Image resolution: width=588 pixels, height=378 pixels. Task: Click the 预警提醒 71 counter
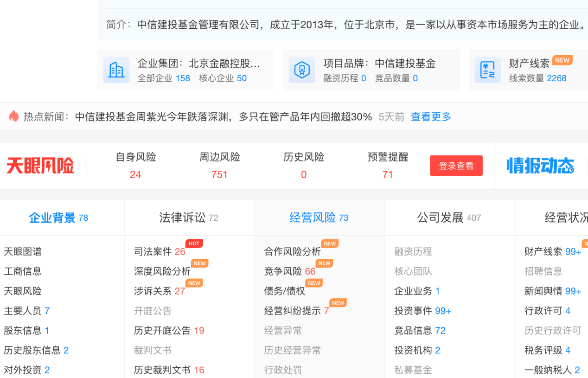(388, 166)
